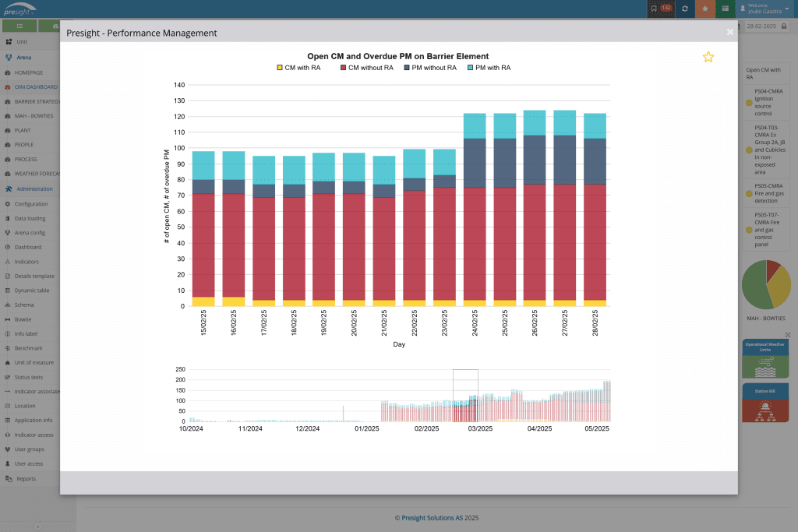Toggle CM without RA legend series
This screenshot has height=532, width=798.
[367, 68]
